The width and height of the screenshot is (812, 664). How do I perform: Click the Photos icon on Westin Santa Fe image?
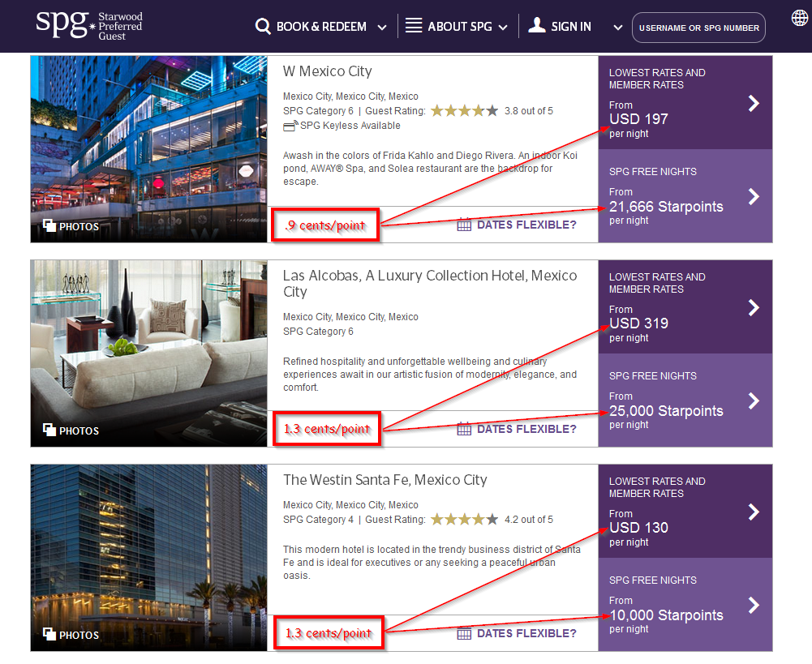pos(49,634)
